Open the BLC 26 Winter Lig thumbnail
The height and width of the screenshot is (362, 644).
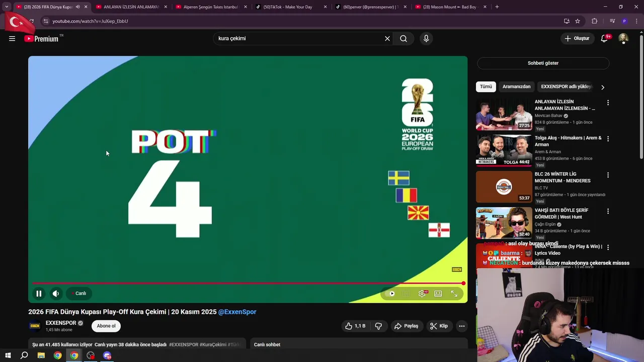pyautogui.click(x=504, y=187)
